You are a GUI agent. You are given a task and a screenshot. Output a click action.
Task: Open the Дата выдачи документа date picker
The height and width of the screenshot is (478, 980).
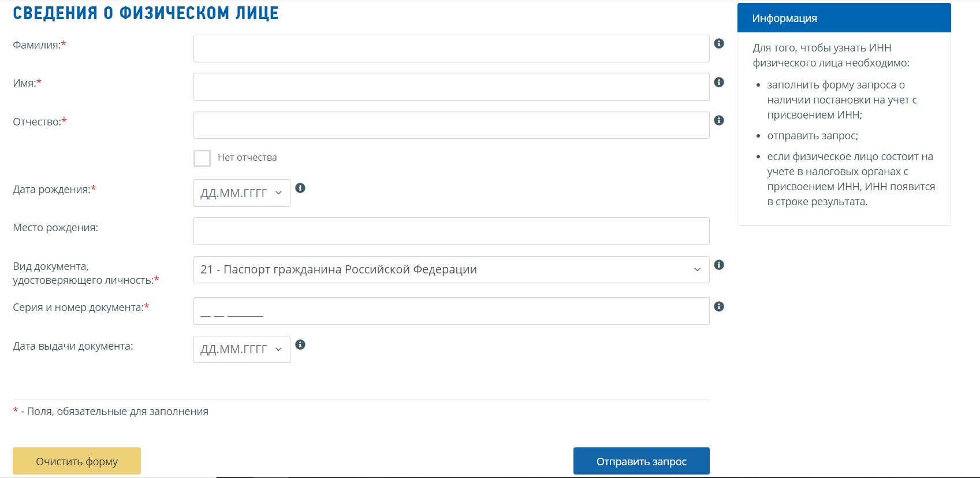click(241, 349)
